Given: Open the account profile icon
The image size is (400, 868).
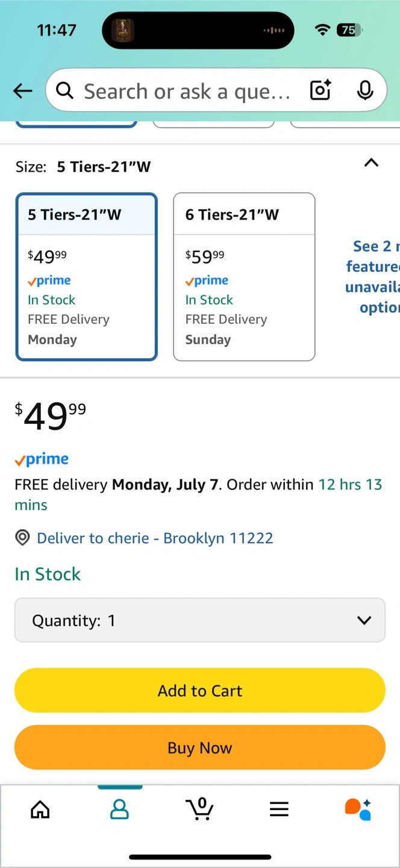Looking at the screenshot, I should (x=120, y=809).
